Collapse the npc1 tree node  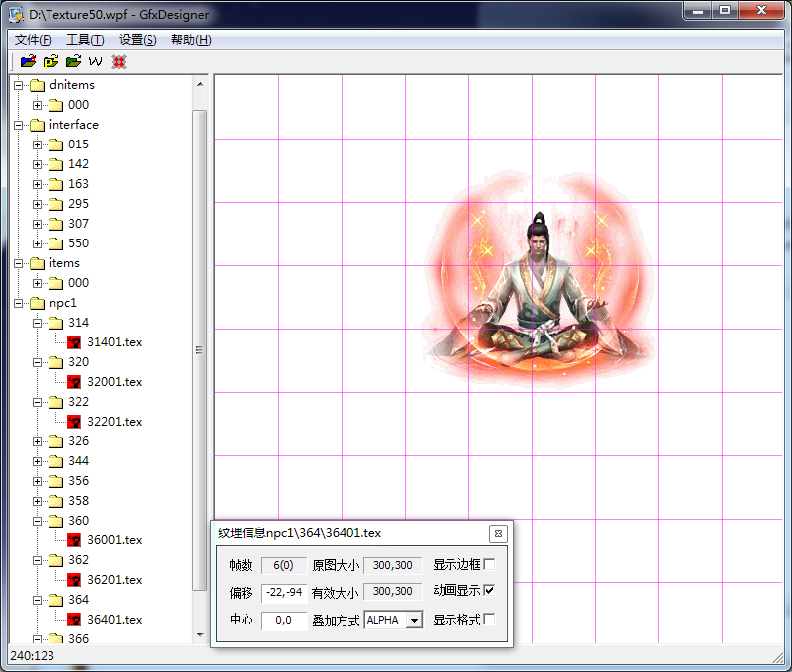click(18, 303)
